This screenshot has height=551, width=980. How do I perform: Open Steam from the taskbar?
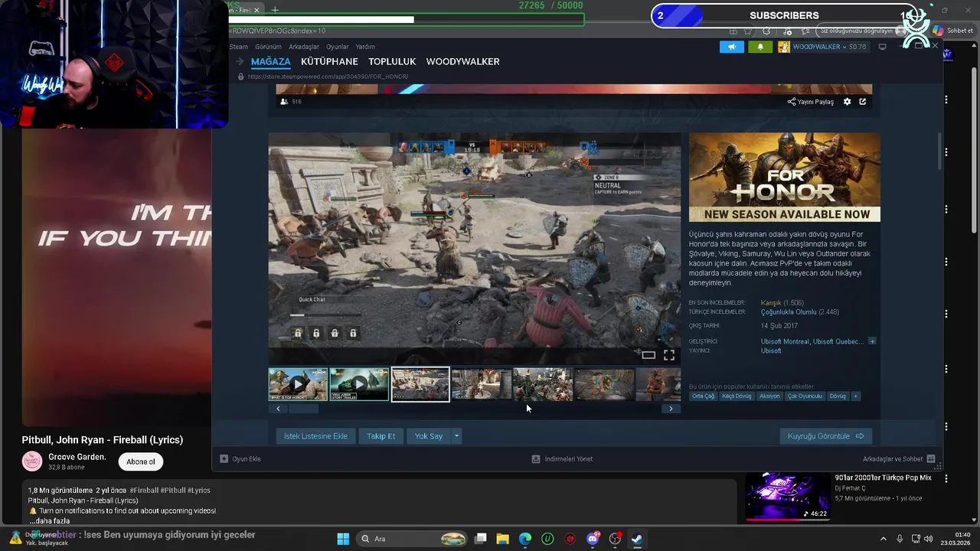click(637, 539)
